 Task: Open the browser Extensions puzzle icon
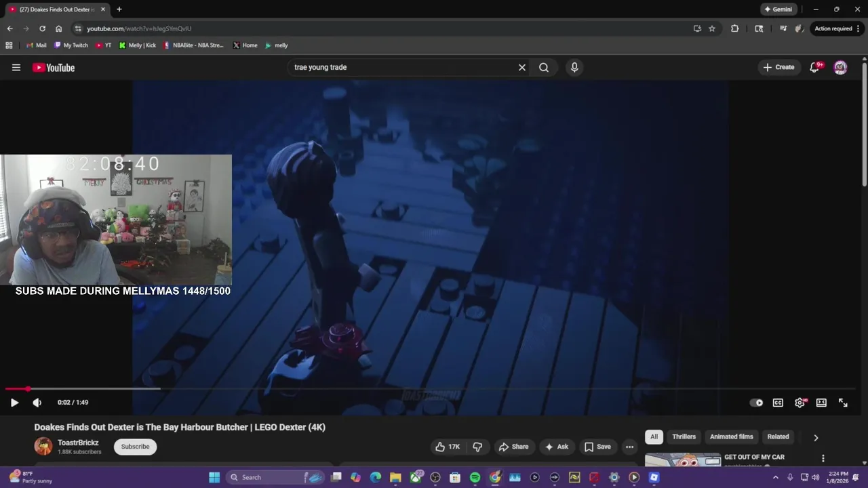734,28
